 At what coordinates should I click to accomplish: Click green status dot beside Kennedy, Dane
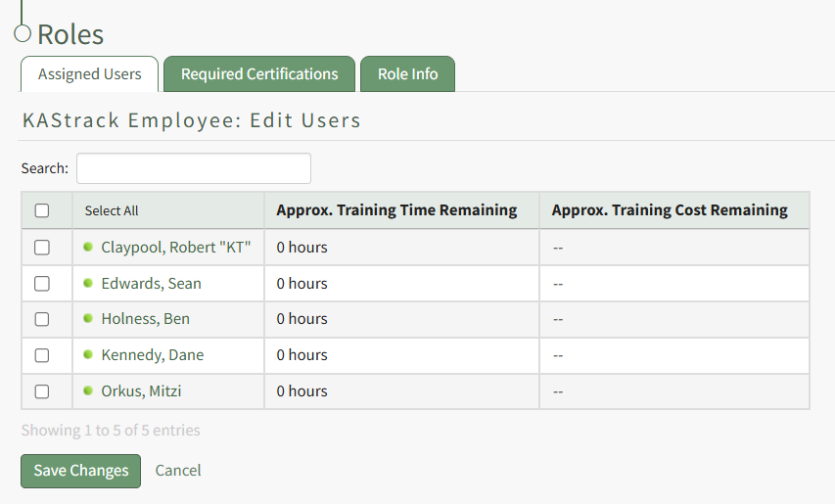point(88,354)
